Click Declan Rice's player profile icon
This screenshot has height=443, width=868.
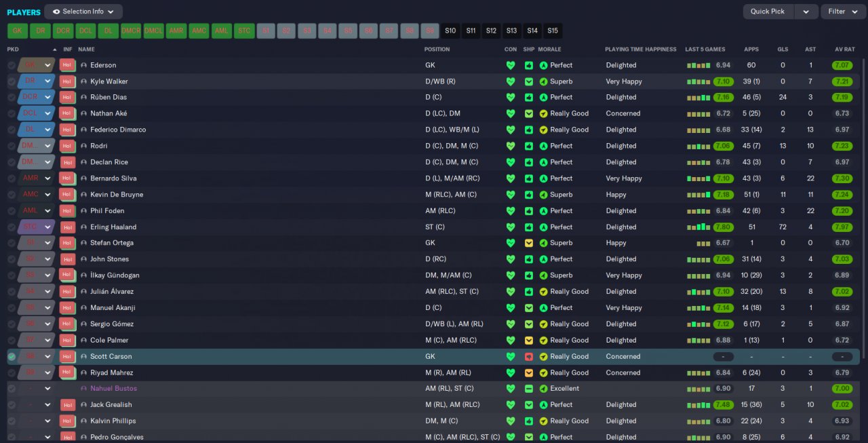[84, 162]
